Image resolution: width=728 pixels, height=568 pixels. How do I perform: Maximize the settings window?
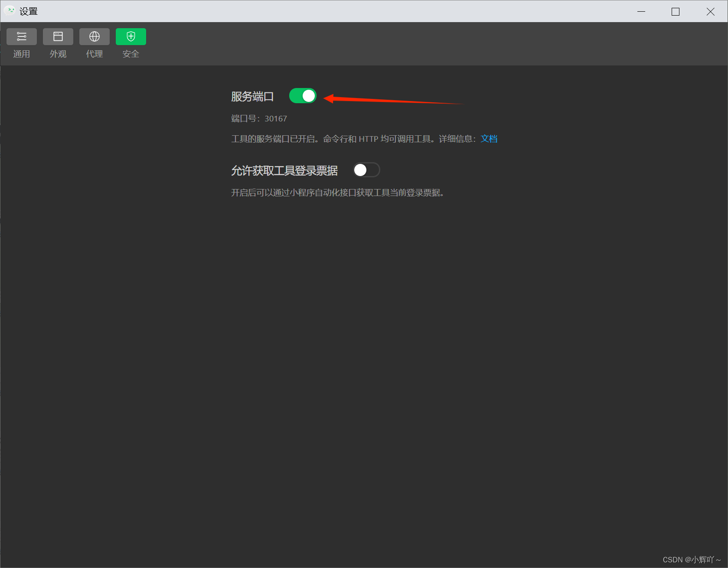(676, 11)
